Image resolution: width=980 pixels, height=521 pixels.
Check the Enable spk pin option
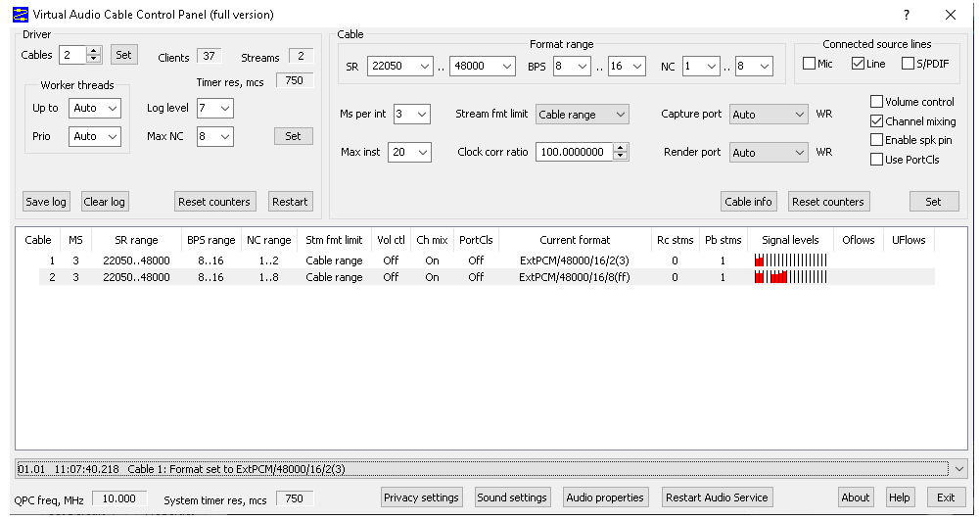tap(877, 139)
